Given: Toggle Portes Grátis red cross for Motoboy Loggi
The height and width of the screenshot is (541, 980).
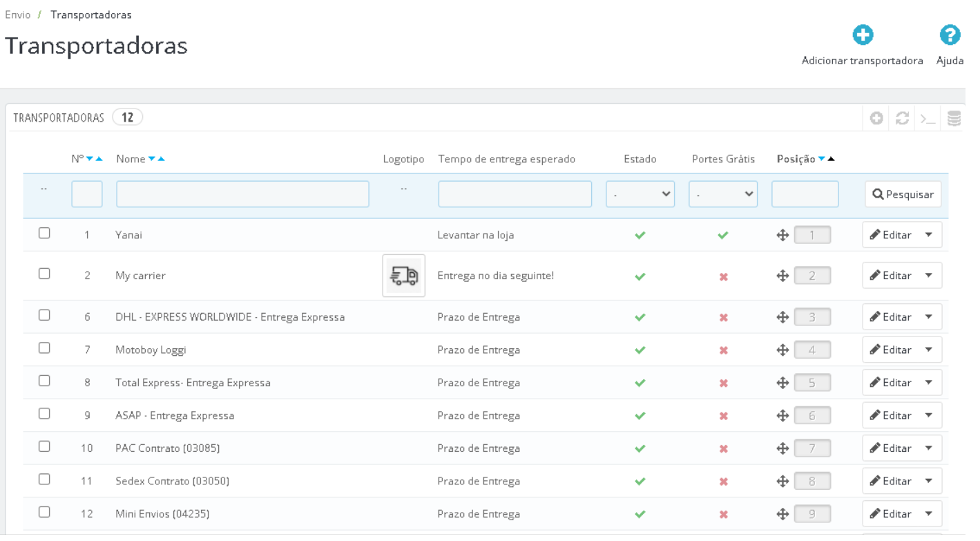Looking at the screenshot, I should [x=723, y=350].
